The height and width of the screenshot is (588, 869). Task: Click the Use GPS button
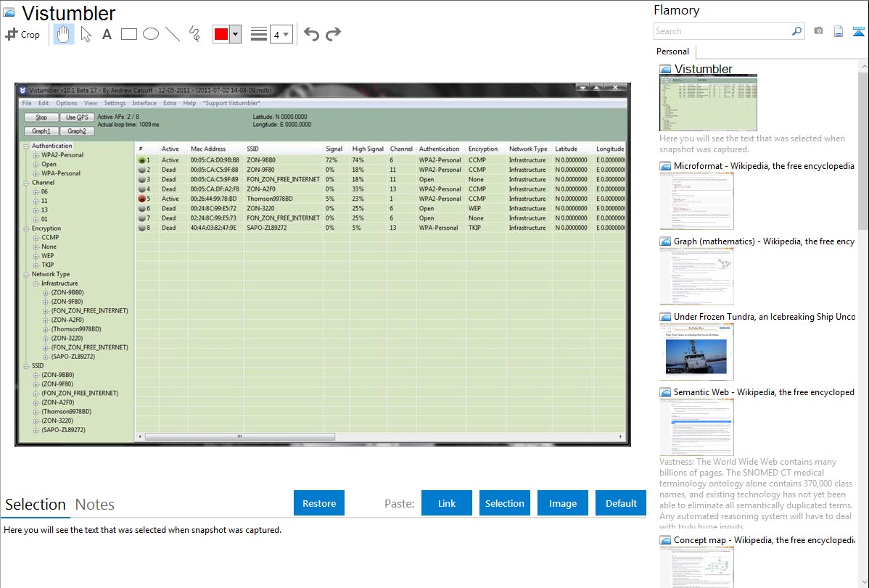pos(77,117)
